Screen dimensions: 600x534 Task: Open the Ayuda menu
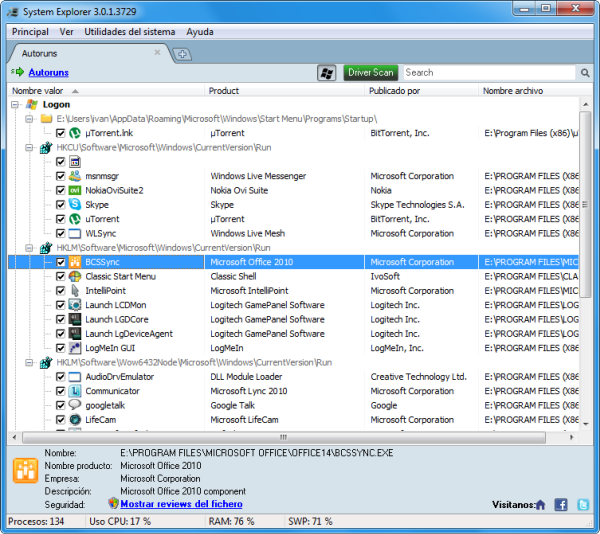click(200, 32)
